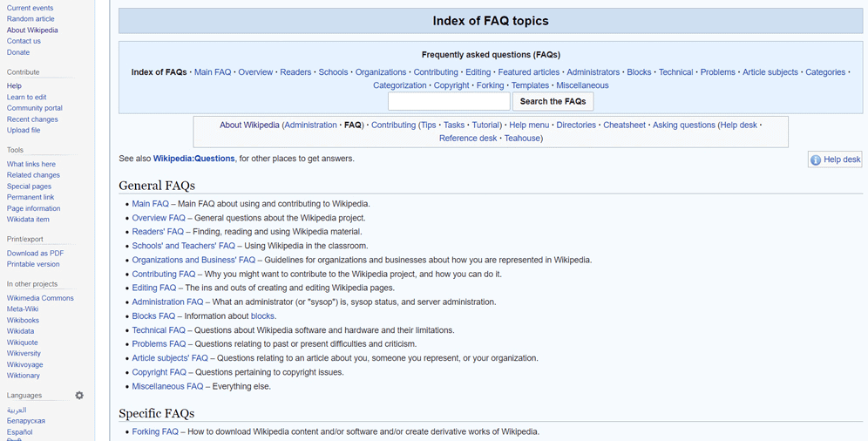
Task: Open Featured articles link
Action: pyautogui.click(x=529, y=72)
